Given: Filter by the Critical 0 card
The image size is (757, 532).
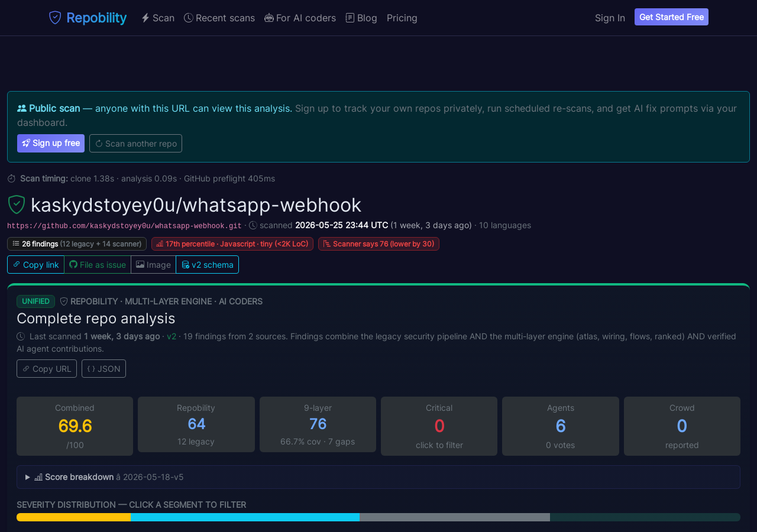Looking at the screenshot, I should click(x=439, y=426).
